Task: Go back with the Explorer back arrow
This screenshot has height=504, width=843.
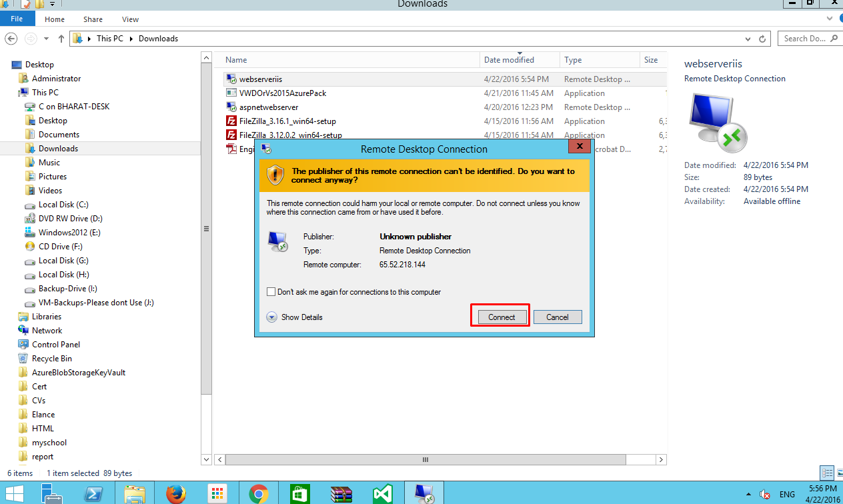Action: tap(11, 39)
